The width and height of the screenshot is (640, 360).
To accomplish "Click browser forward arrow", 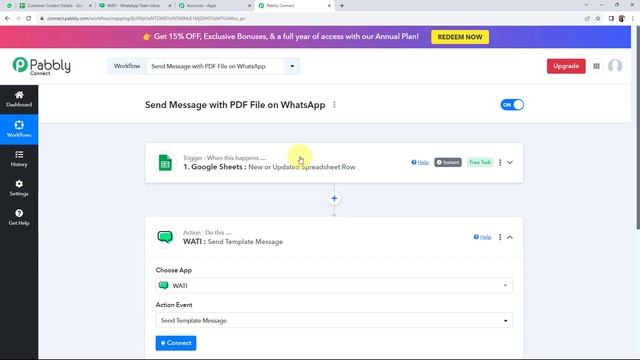I will click(x=18, y=18).
